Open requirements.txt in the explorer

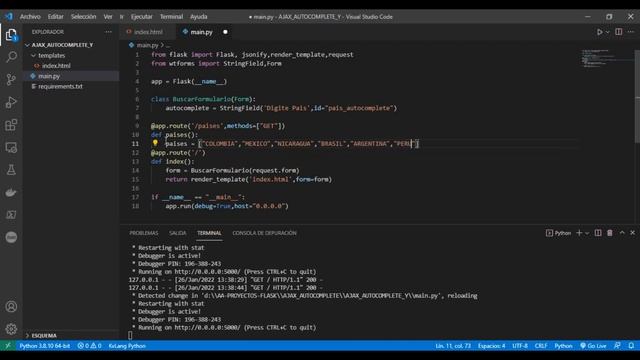point(60,87)
